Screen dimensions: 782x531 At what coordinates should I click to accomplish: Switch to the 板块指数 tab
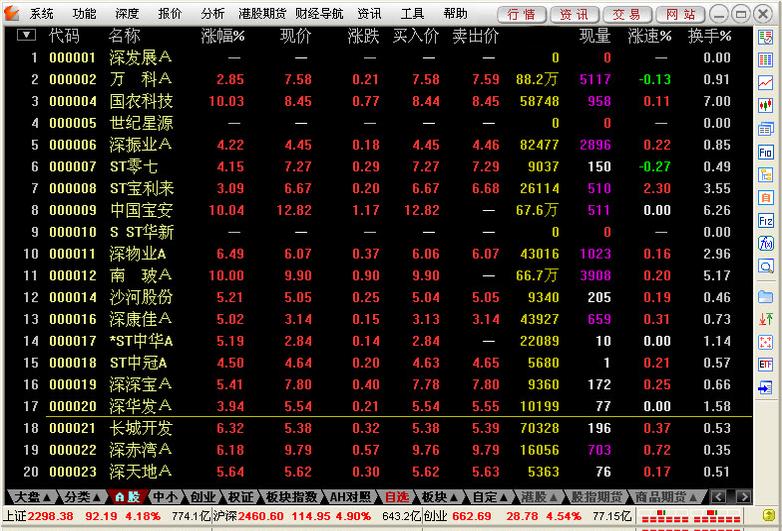291,497
